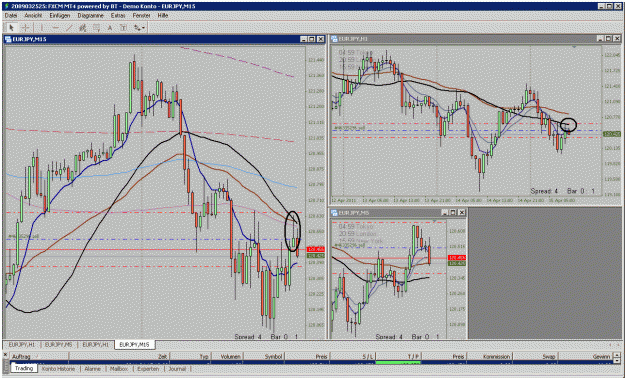Minimize the EURJPY,M15 chart window
Screen dimensions: 625x378
(x=304, y=39)
